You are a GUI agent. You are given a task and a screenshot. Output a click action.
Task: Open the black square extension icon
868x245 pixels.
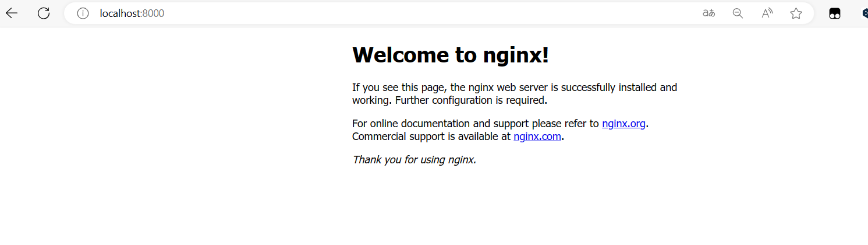coord(834,13)
